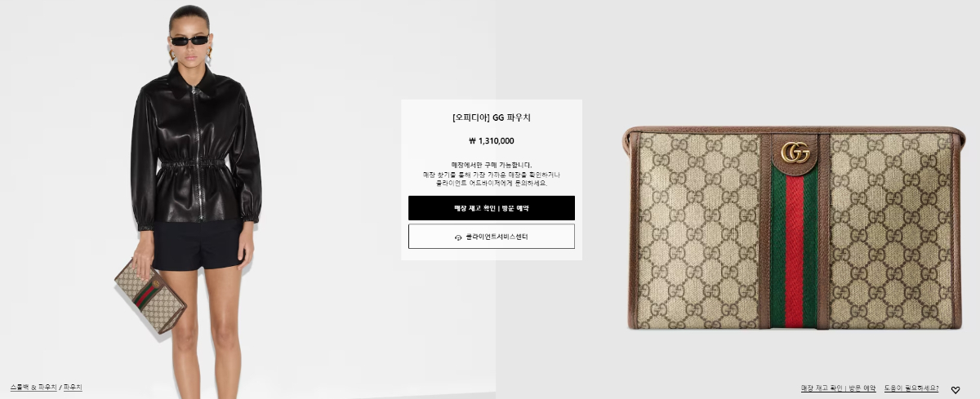Click the ₩ 1,310,000 price text

click(x=491, y=140)
